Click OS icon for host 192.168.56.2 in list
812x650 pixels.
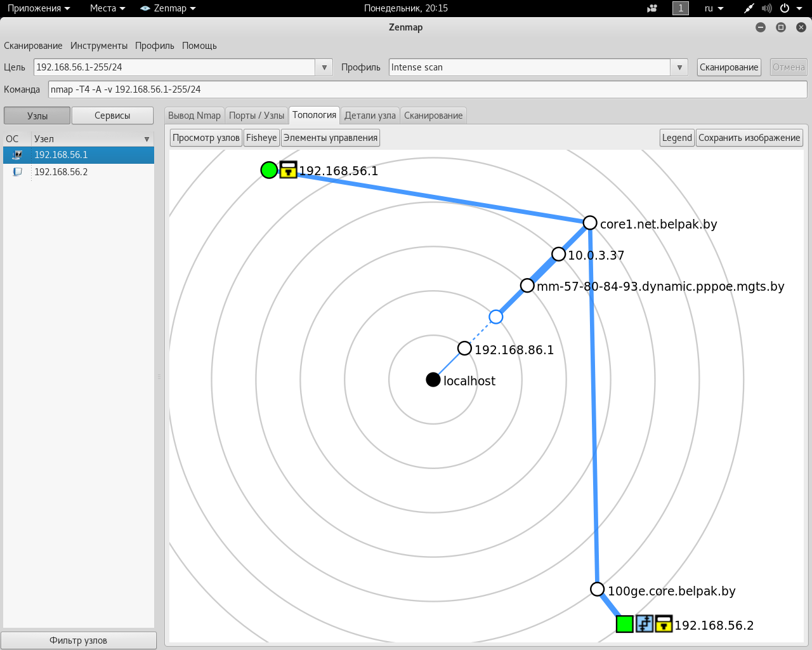tap(17, 172)
